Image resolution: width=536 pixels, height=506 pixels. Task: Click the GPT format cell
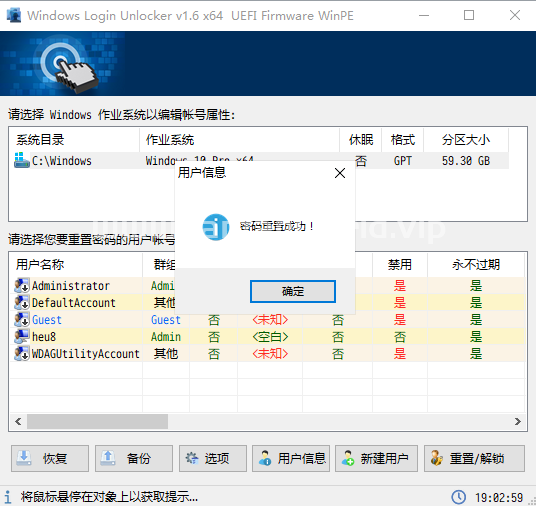[x=403, y=161]
